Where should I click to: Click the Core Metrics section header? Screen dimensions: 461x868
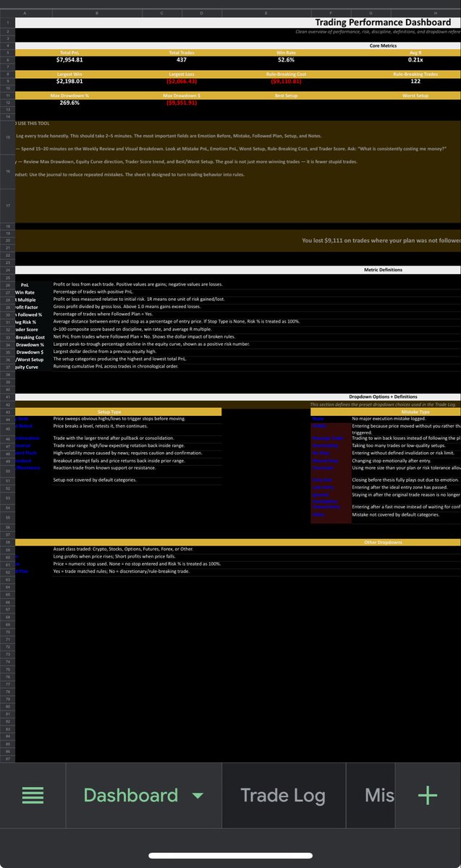(x=383, y=46)
